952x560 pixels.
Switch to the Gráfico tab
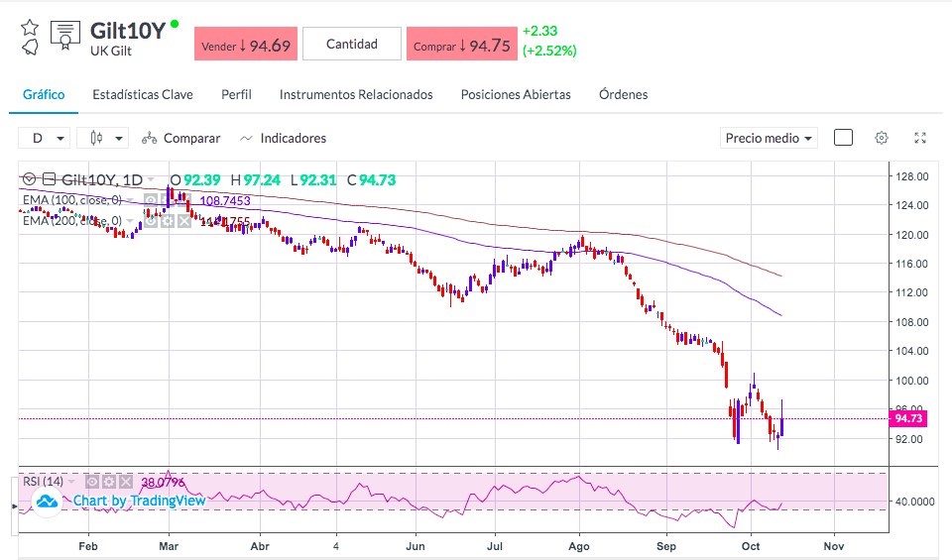pyautogui.click(x=44, y=94)
